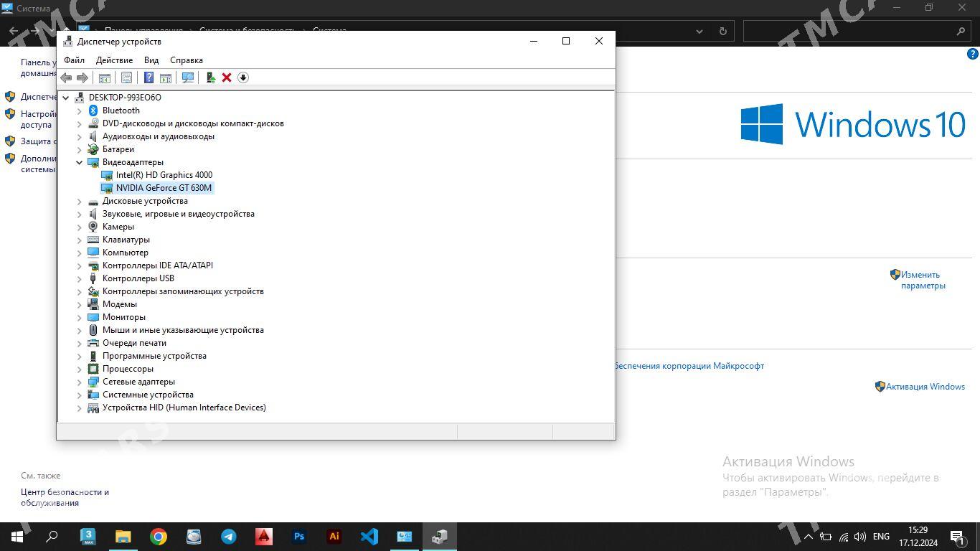Expand the Устройства HID category

(x=80, y=408)
